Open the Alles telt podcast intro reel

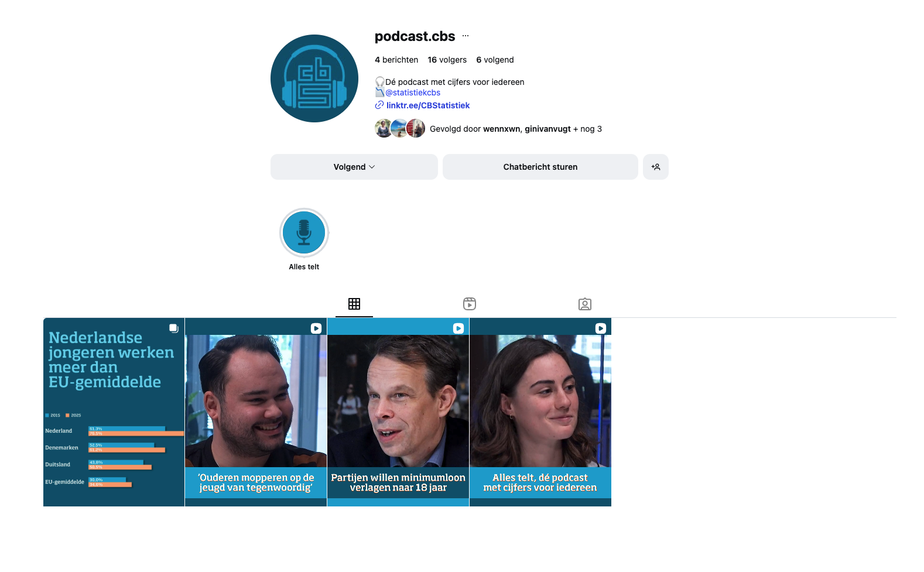[x=540, y=412]
